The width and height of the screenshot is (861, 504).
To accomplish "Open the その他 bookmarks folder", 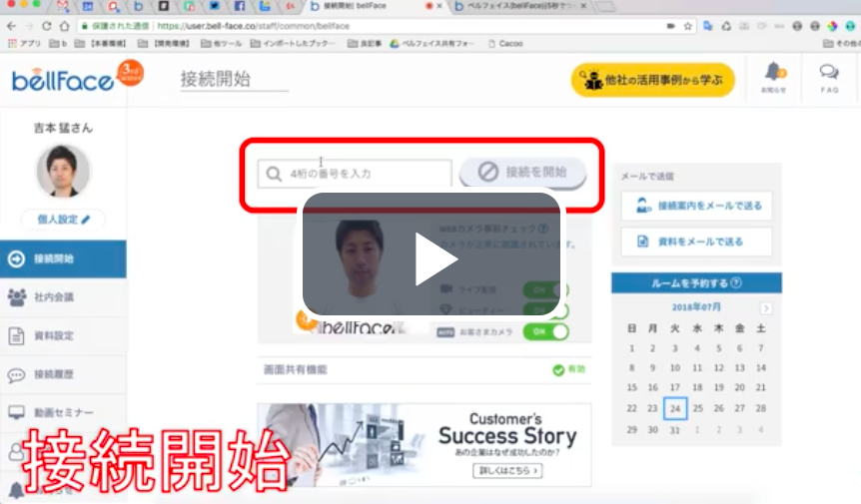I will (842, 43).
